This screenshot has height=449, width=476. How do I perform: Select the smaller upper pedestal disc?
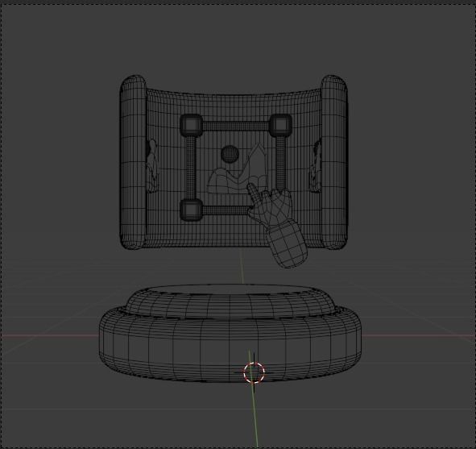click(x=230, y=301)
